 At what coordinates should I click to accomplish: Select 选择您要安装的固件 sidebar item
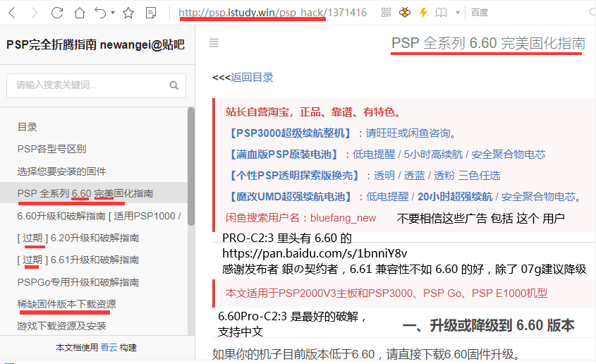[x=61, y=171]
